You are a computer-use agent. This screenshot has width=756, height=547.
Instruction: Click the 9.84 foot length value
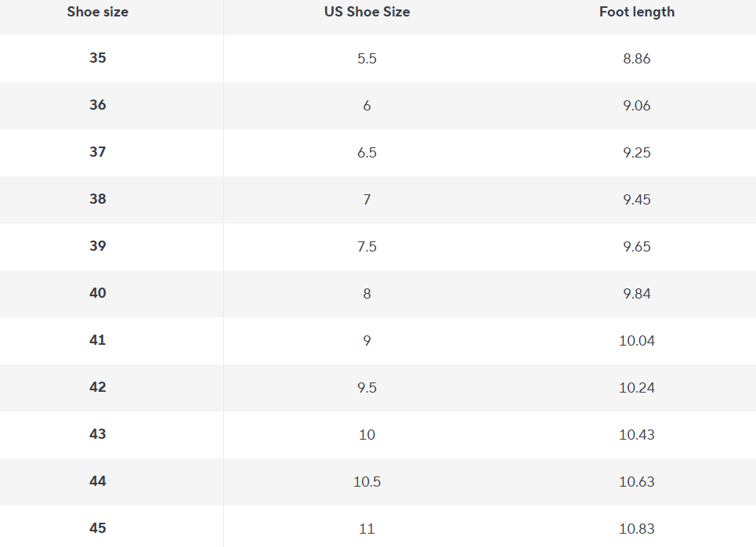tap(636, 294)
